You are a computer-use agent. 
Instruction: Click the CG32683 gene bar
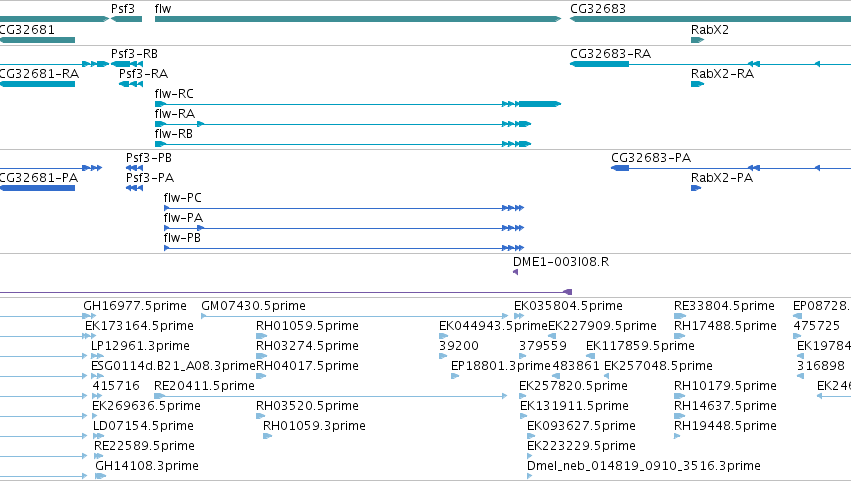(x=710, y=19)
